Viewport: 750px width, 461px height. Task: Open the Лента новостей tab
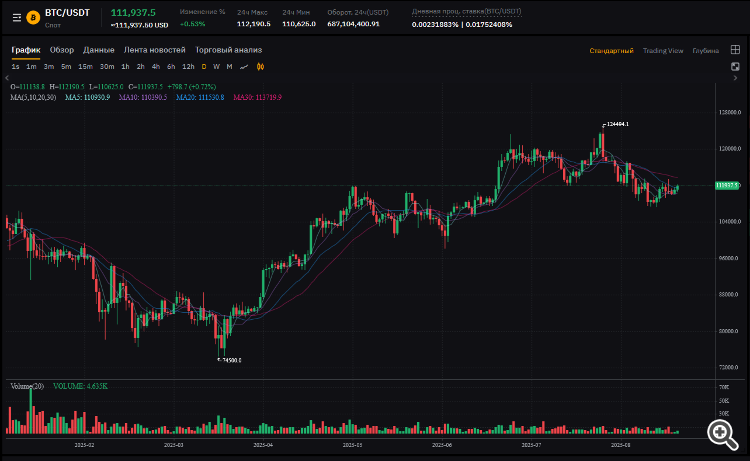[154, 50]
